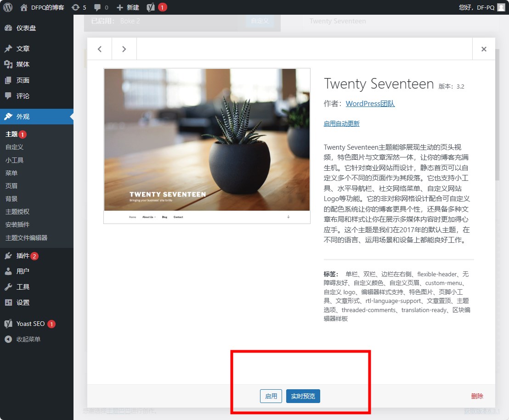This screenshot has height=420, width=509.
Task: Click the dimmed 自定义 button behind overlay
Action: pos(260,21)
